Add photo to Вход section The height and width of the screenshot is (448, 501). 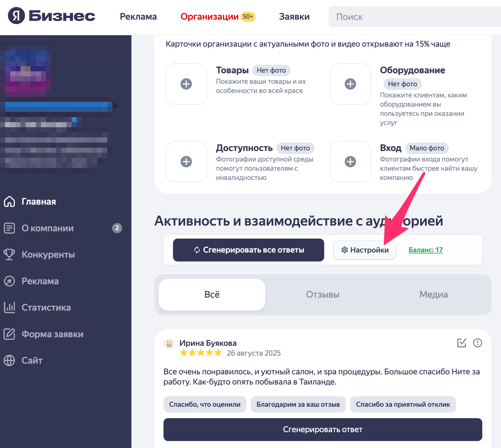coord(351,162)
